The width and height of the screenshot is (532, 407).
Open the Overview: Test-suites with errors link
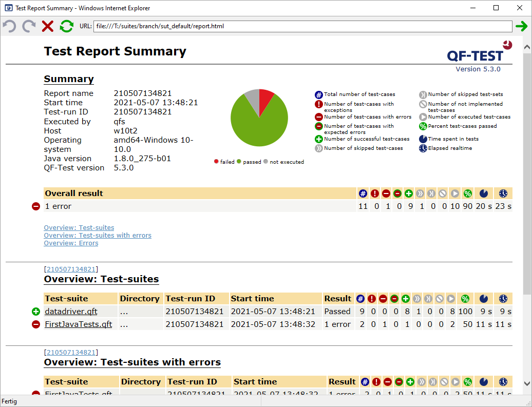[98, 236]
